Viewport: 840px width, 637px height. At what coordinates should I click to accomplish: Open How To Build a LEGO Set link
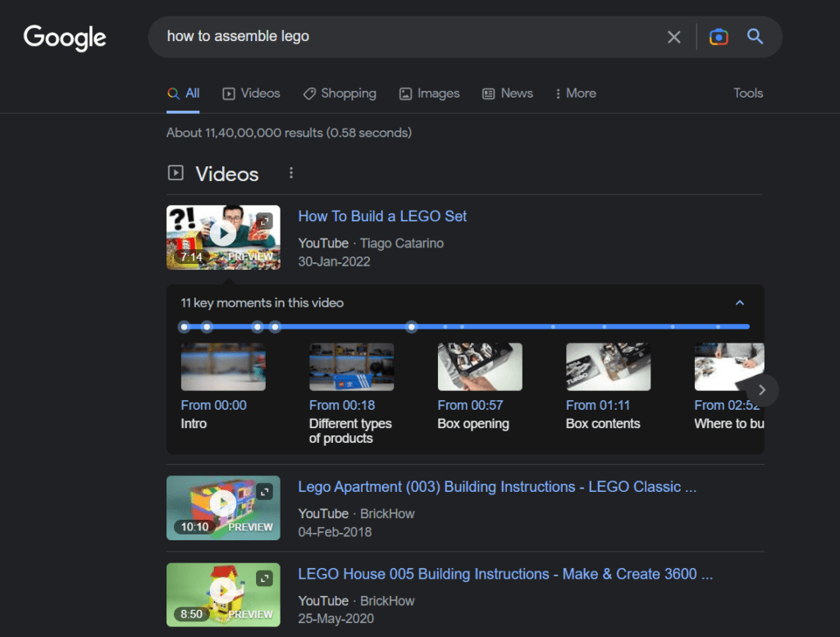(382, 216)
